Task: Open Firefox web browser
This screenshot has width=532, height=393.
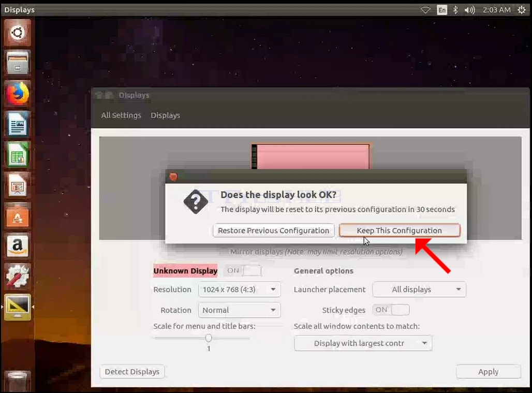Action: [17, 93]
